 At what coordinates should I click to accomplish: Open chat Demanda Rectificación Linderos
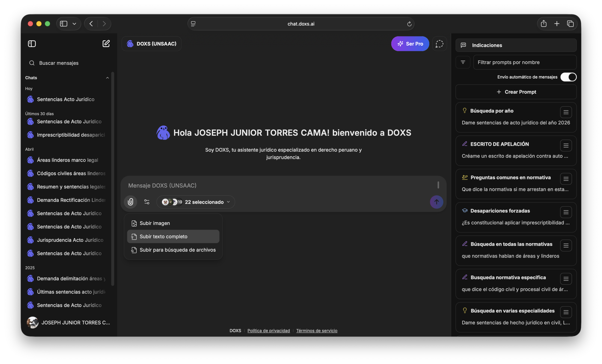pyautogui.click(x=67, y=200)
